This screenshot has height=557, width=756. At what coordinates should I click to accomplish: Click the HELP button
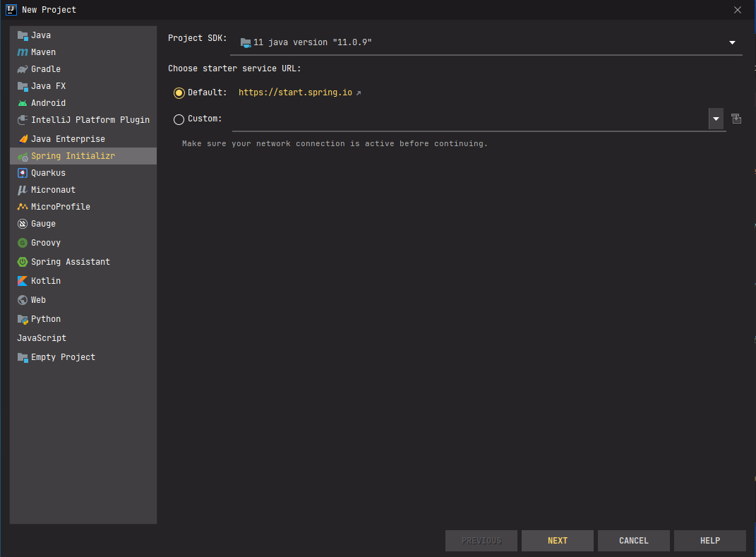click(x=709, y=541)
